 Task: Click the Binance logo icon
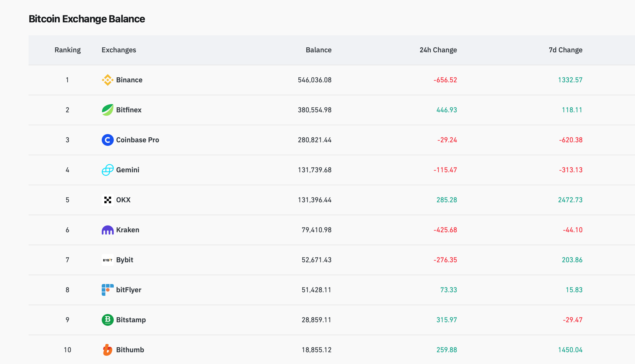click(x=108, y=80)
